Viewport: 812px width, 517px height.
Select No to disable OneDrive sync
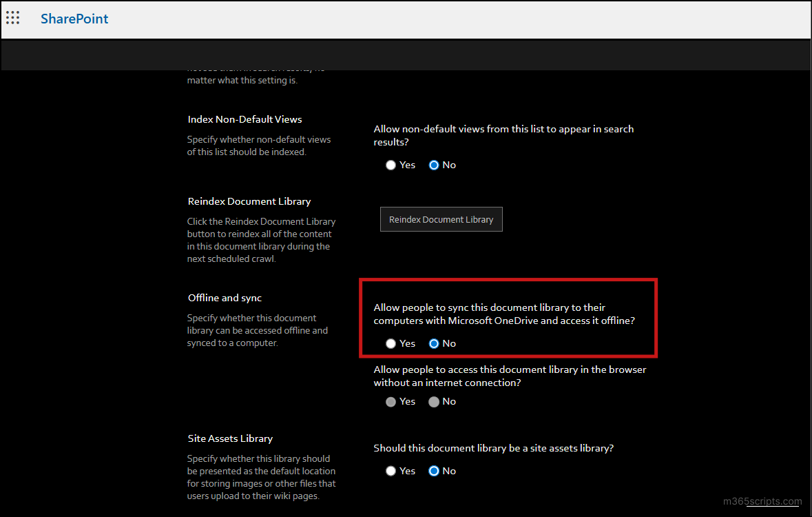(434, 343)
